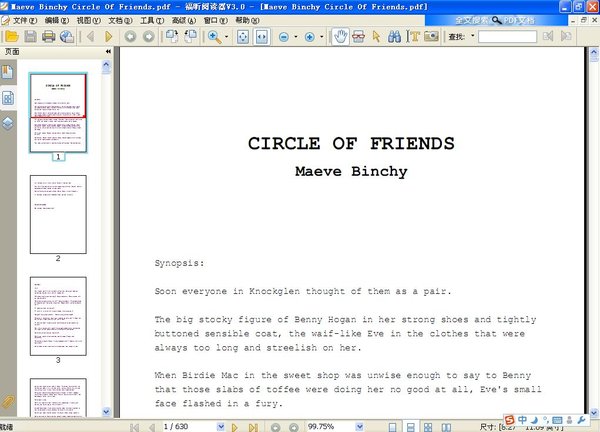
Task: Click document scrollbar up arrow
Action: click(x=594, y=52)
